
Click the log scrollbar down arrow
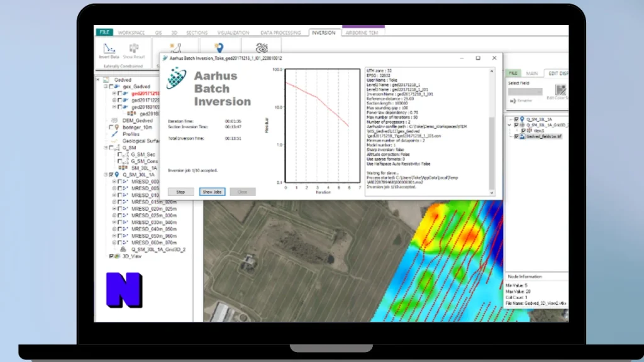coord(492,192)
